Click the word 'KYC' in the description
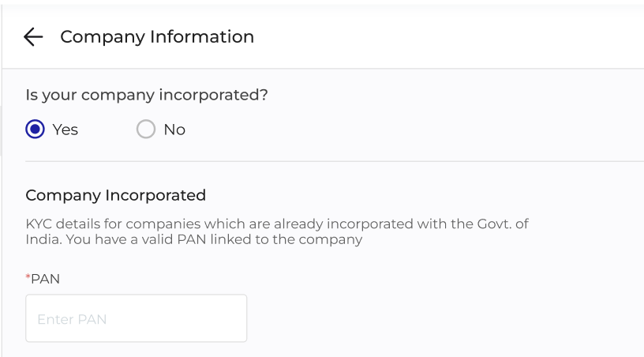Viewport: 644px width, 357px height. tap(39, 224)
